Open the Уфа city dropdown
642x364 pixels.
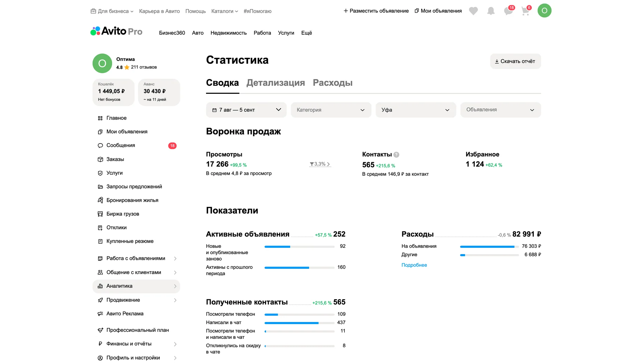pyautogui.click(x=416, y=110)
